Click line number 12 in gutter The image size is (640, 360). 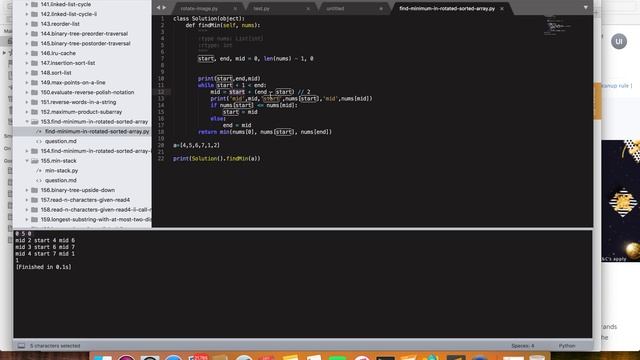(161, 92)
